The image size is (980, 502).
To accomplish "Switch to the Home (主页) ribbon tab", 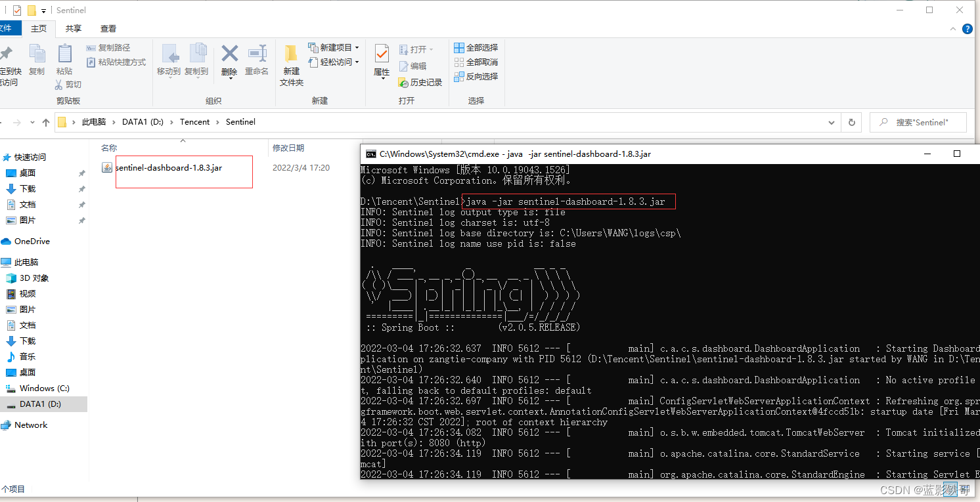I will click(x=39, y=29).
